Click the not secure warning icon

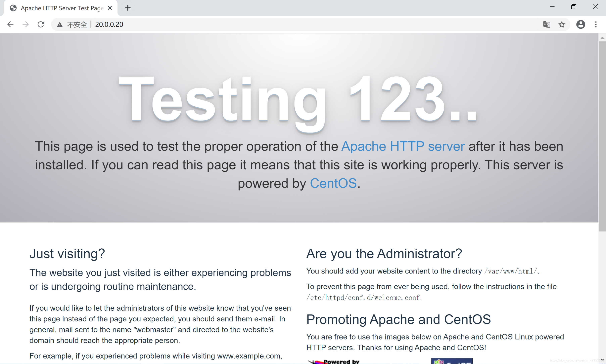pos(60,24)
